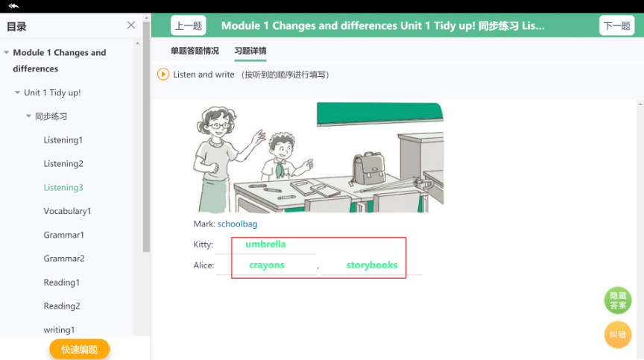Open the Vocabulary1 exercise
The width and height of the screenshot is (644, 360).
[67, 211]
